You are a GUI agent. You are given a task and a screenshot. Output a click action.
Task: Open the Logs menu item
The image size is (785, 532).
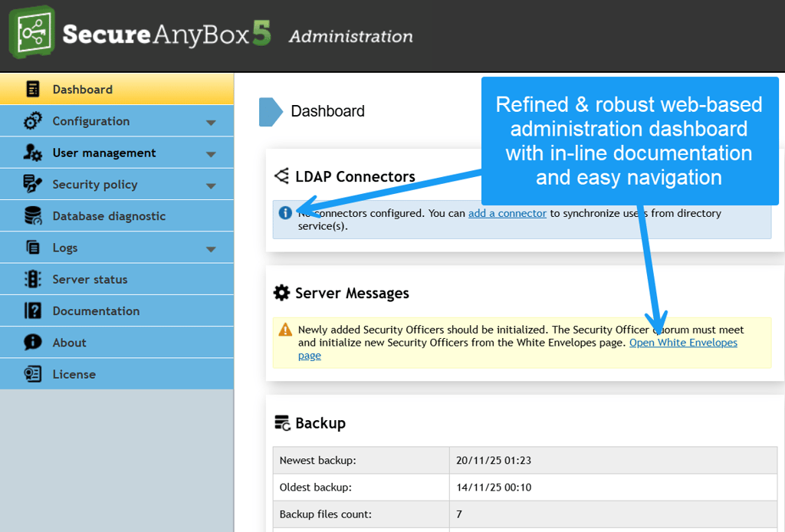(x=117, y=248)
